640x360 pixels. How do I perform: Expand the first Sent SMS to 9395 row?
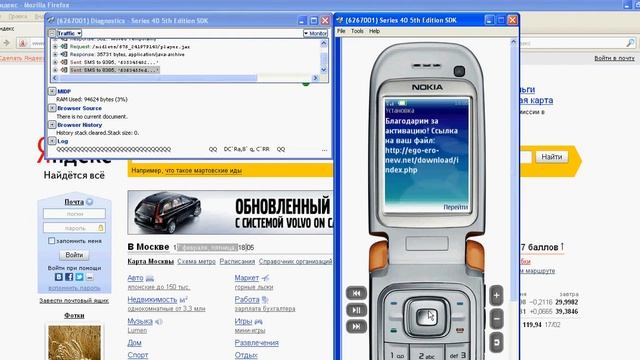55,62
